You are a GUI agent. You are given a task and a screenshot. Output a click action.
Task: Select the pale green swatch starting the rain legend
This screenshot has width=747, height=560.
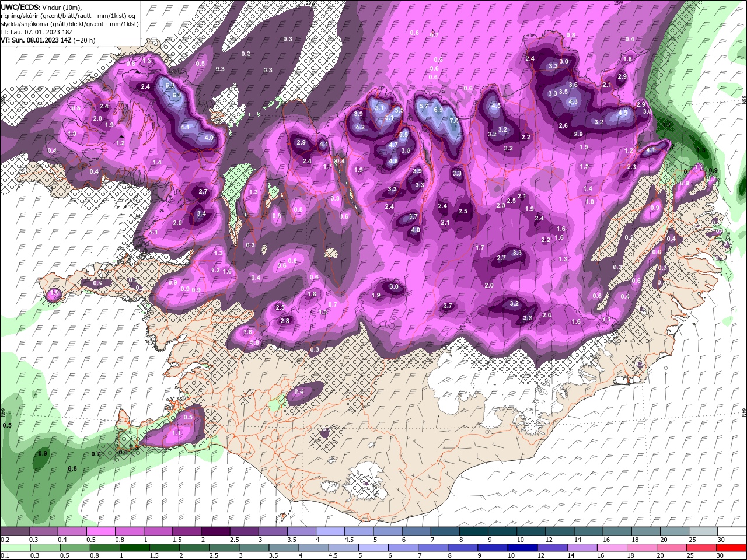(x=15, y=548)
